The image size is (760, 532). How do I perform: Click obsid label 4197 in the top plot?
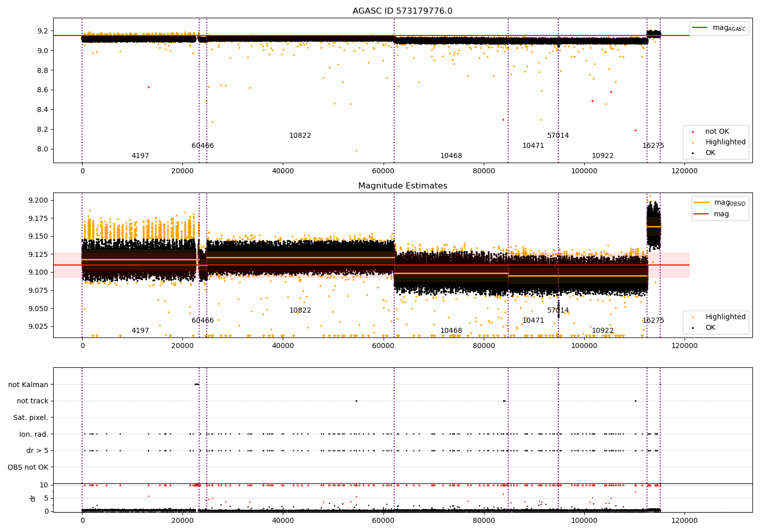pos(140,156)
